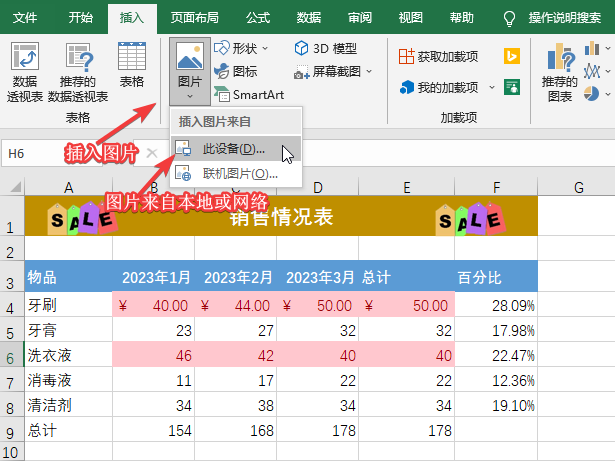Expand My Add-ins (我的加载项) dropdown arrow

(492, 87)
